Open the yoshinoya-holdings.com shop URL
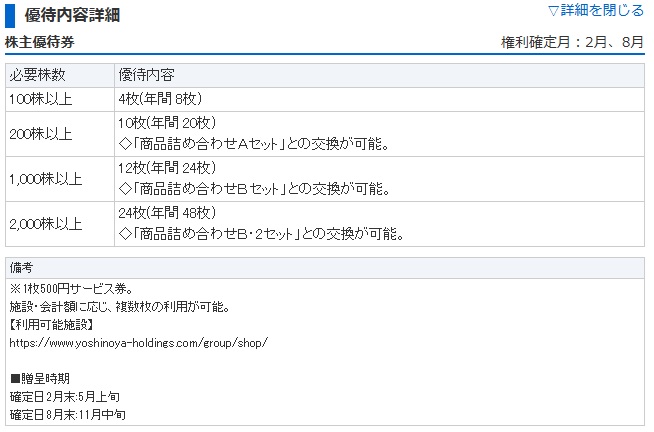The image size is (654, 432). 138,342
